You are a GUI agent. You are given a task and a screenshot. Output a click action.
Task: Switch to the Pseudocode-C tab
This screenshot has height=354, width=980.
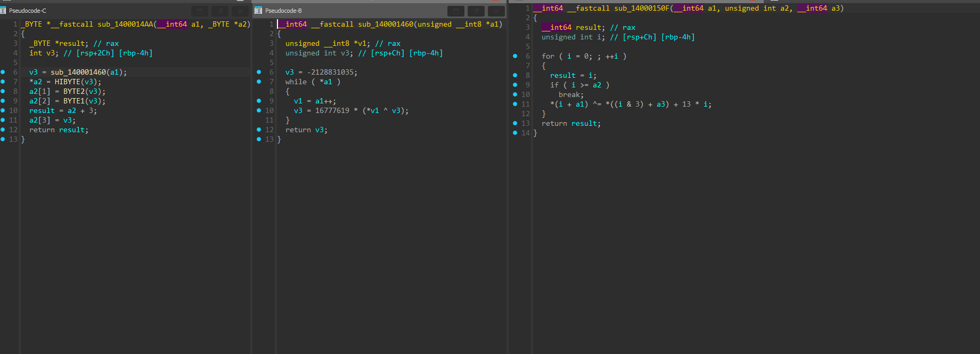coord(28,11)
